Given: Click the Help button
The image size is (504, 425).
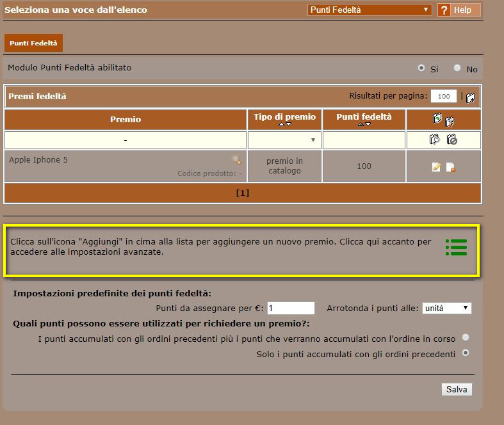Looking at the screenshot, I should [459, 10].
